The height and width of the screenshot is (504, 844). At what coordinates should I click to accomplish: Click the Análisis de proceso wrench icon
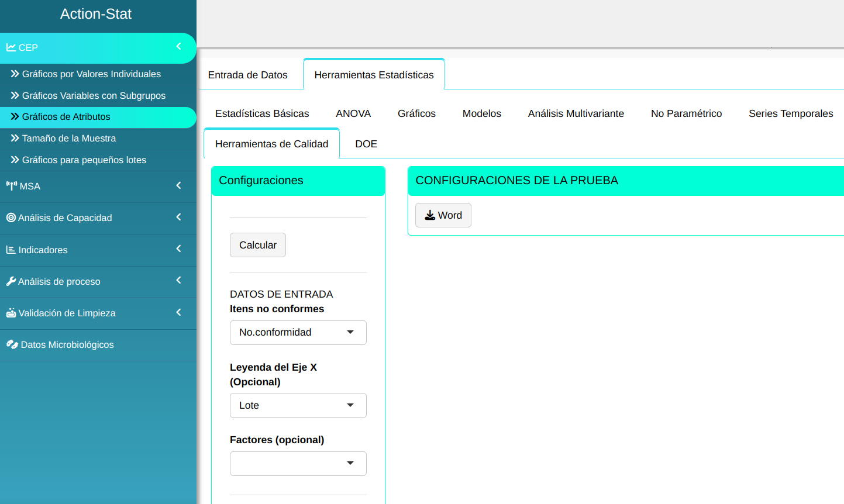click(11, 281)
